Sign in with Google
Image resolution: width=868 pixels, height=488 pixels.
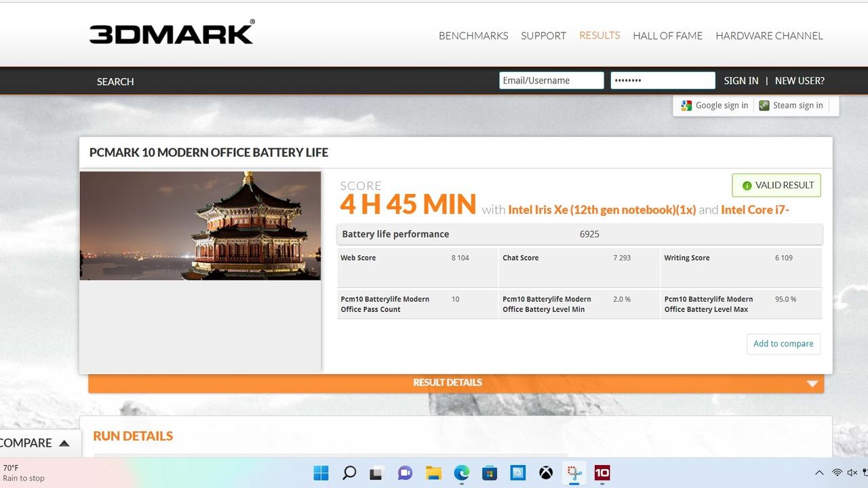tap(715, 106)
